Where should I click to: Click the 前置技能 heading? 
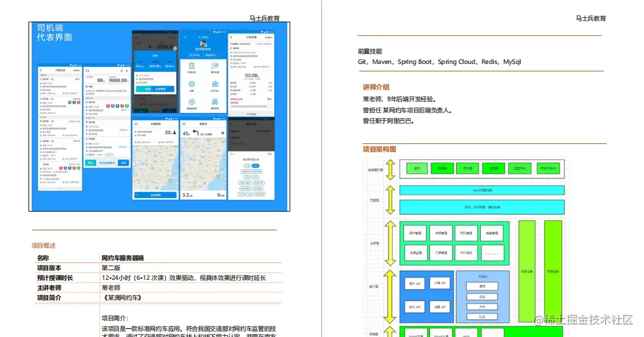(370, 52)
